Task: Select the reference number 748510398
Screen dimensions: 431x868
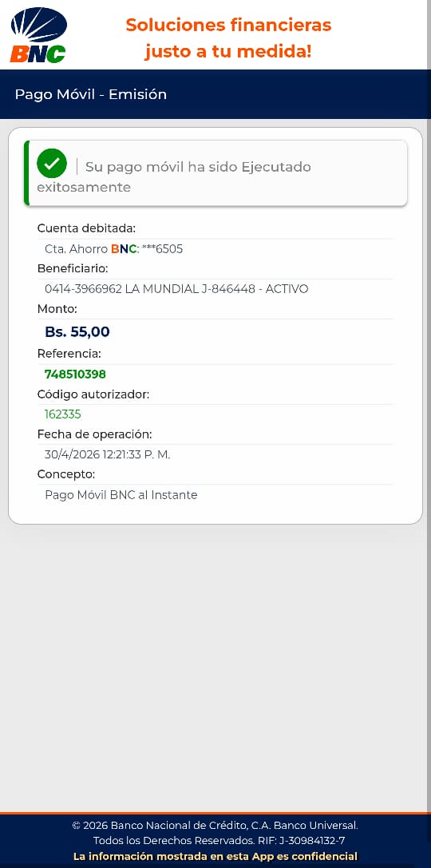Action: click(x=75, y=375)
